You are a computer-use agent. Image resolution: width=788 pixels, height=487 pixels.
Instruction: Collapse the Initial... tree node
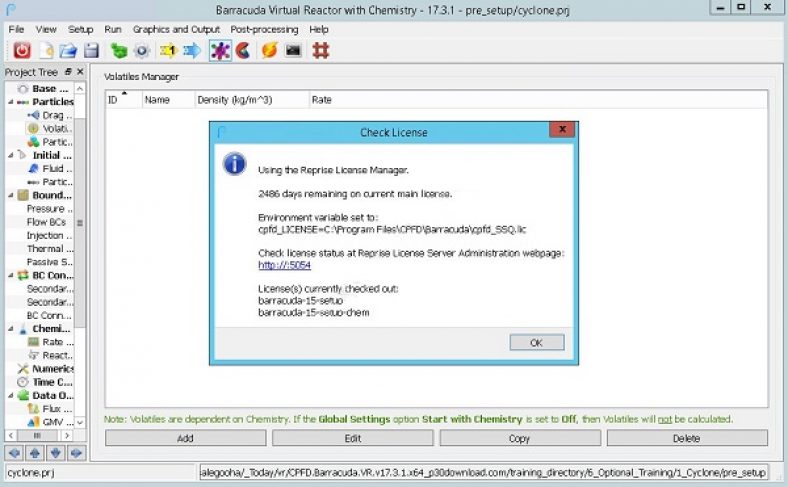pyautogui.click(x=11, y=155)
